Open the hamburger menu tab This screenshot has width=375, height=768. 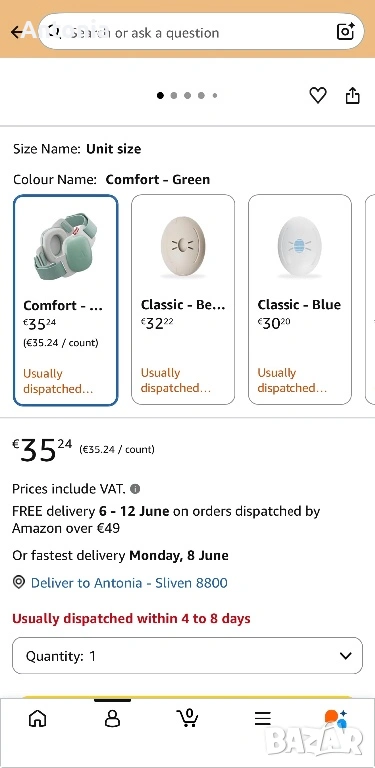[x=263, y=719]
